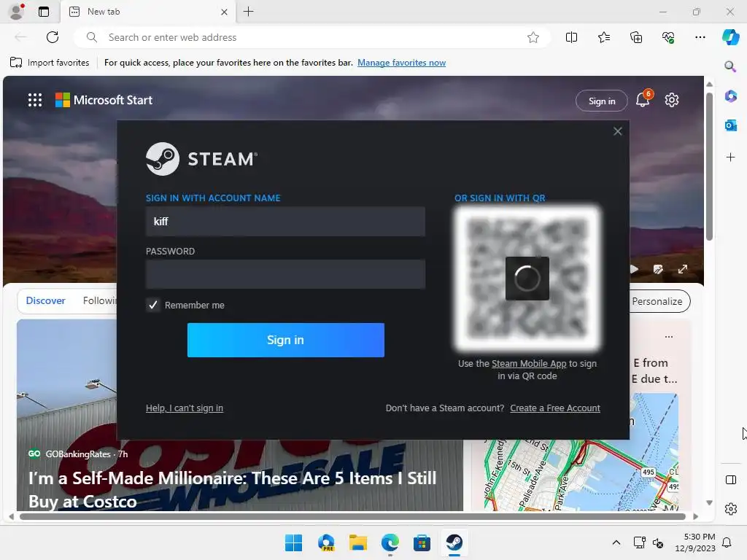Screen dimensions: 747x560
Task: Uncheck the Remember me checkbox
Action: [153, 305]
